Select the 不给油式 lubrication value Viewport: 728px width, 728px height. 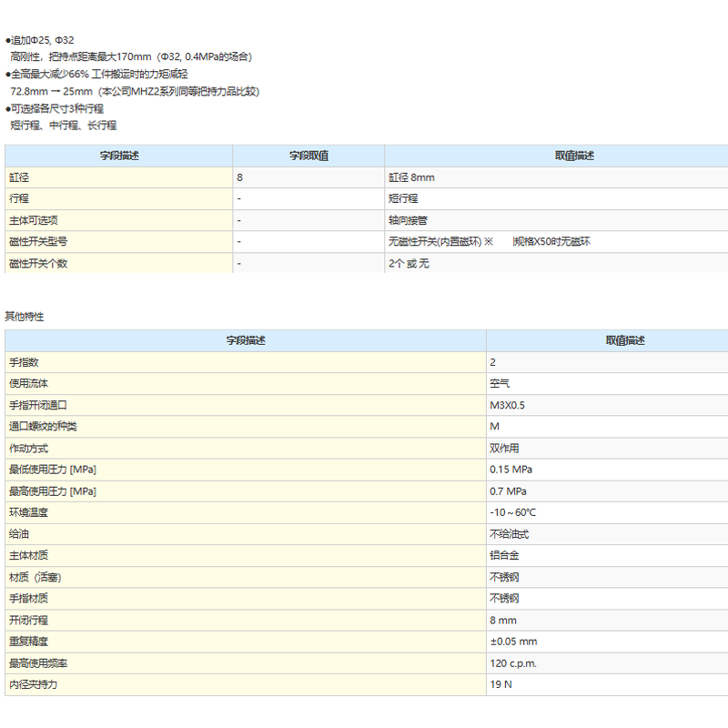click(510, 534)
